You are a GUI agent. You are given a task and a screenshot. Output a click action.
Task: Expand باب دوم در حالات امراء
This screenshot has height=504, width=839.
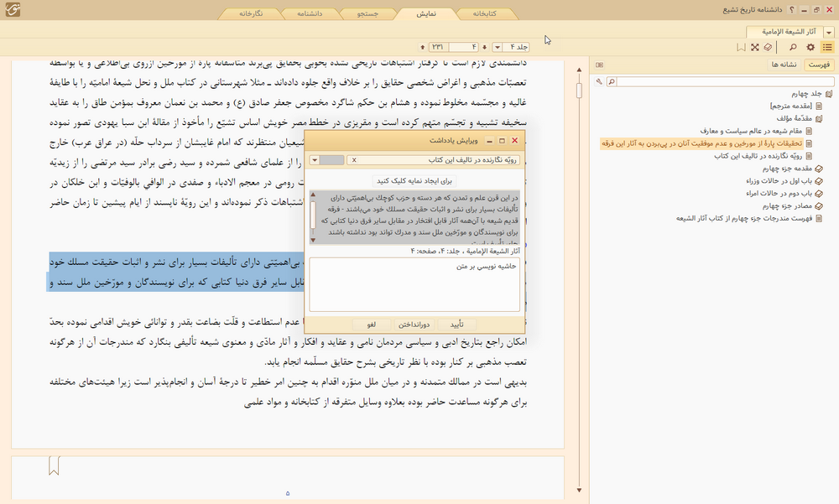819,193
